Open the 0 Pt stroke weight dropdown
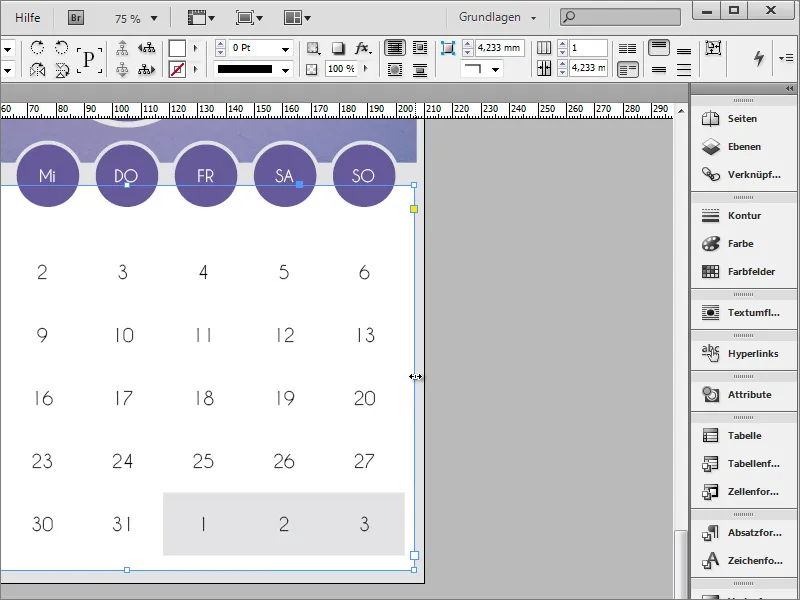Image resolution: width=800 pixels, height=600 pixels. point(286,49)
